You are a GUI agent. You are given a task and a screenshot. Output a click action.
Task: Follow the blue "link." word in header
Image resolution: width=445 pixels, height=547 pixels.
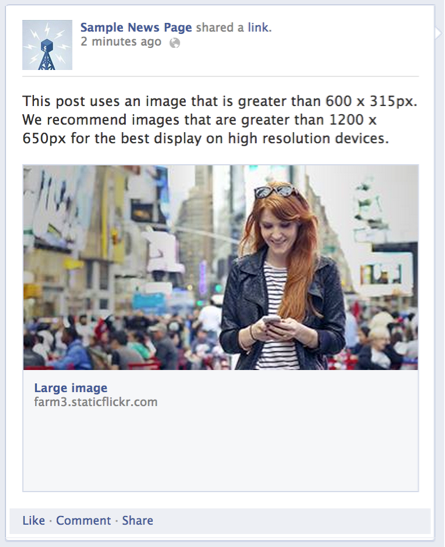click(x=259, y=27)
